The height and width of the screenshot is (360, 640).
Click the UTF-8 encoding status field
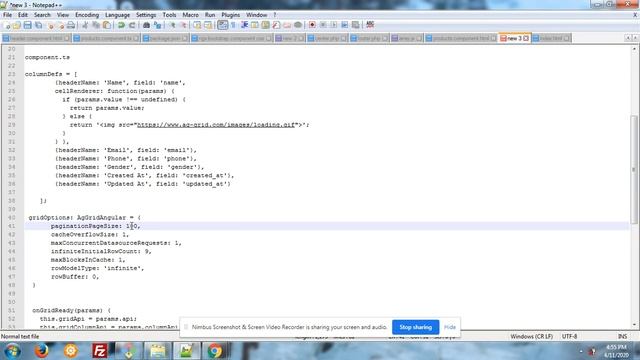pyautogui.click(x=569, y=336)
